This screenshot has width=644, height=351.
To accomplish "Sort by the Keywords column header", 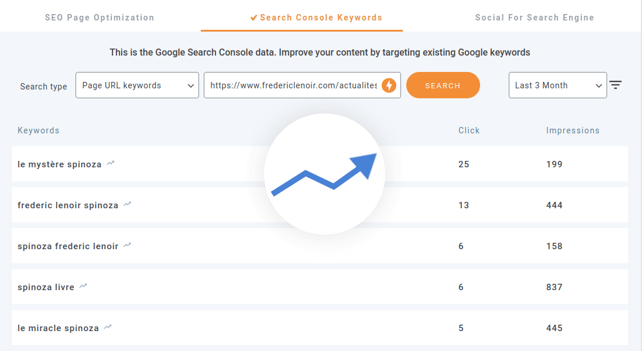I will [x=39, y=130].
